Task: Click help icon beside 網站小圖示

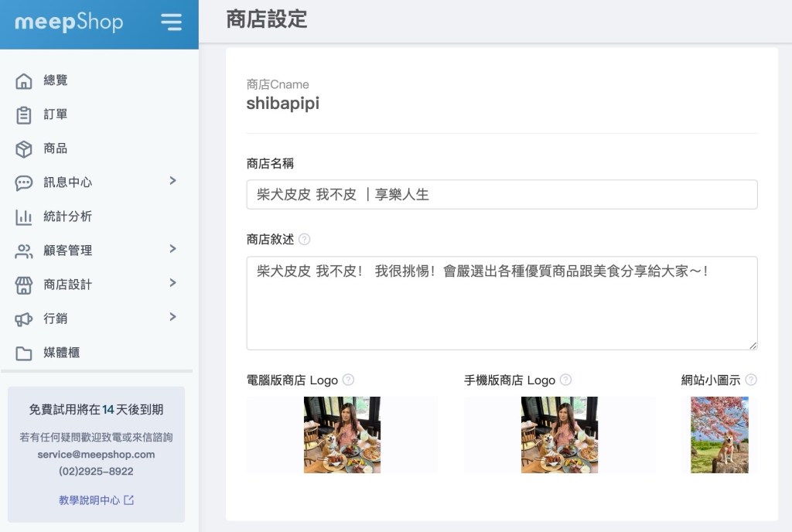Action: tap(750, 380)
